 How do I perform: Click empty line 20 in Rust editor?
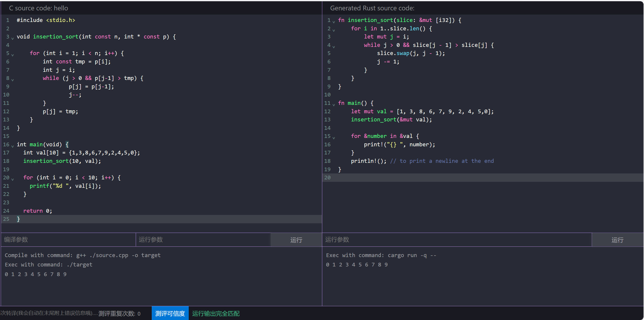tap(482, 178)
